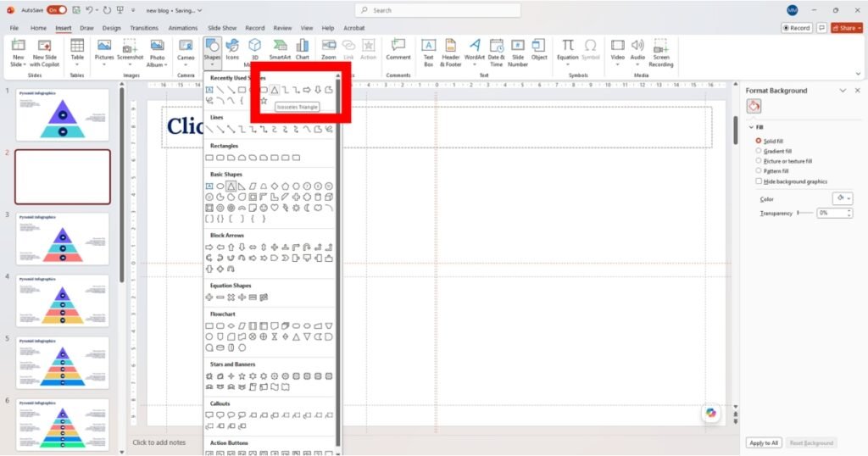Image resolution: width=868 pixels, height=456 pixels.
Task: Click to add notes area
Action: click(x=159, y=442)
